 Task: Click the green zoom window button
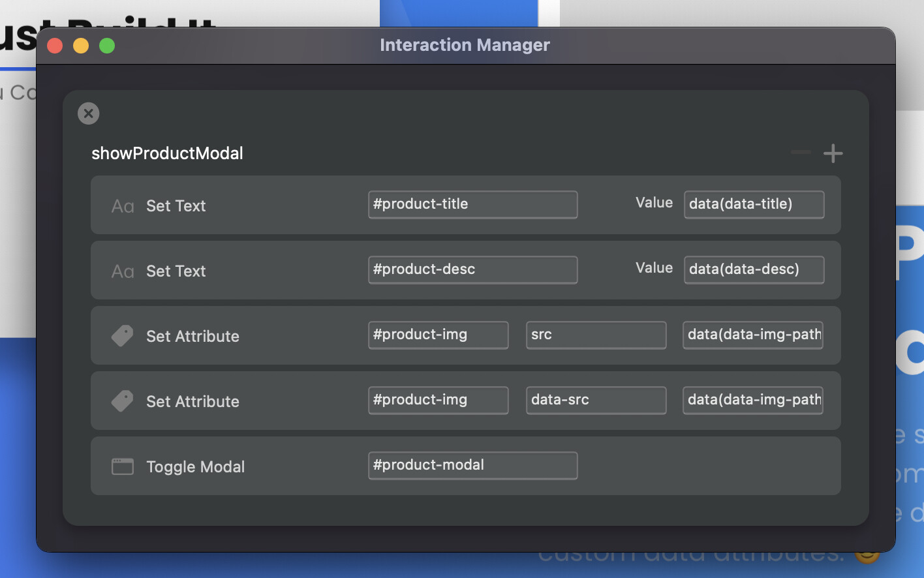107,46
